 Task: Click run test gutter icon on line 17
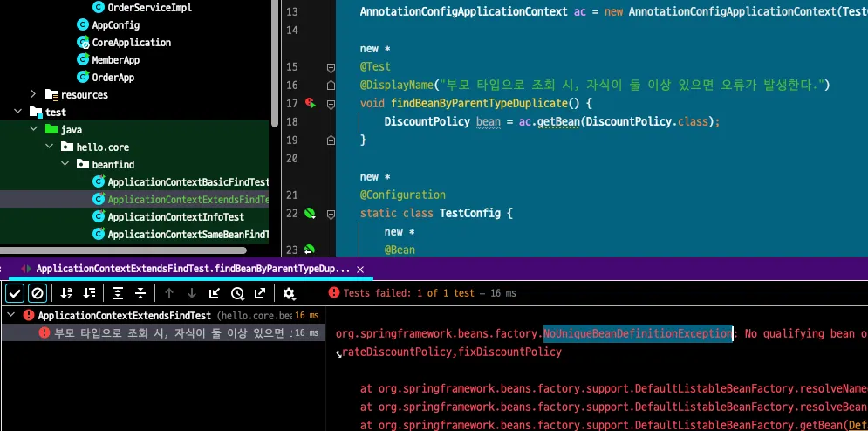[311, 103]
